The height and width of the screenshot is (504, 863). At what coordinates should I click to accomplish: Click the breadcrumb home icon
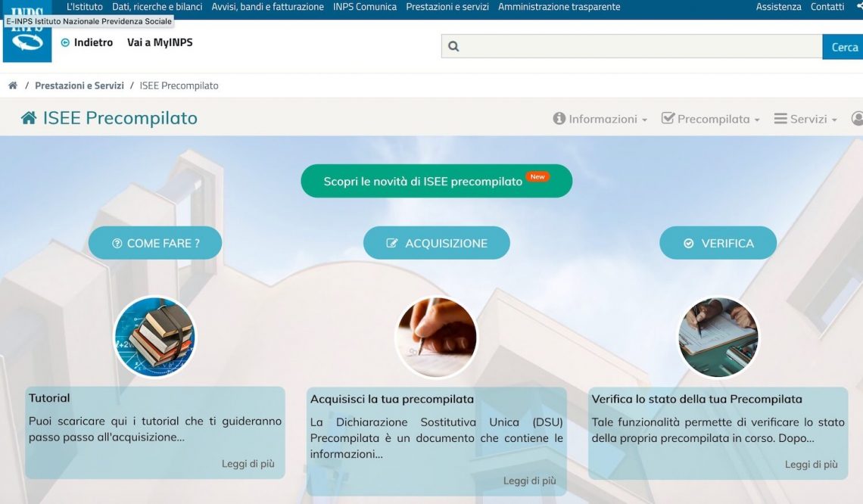[13, 86]
